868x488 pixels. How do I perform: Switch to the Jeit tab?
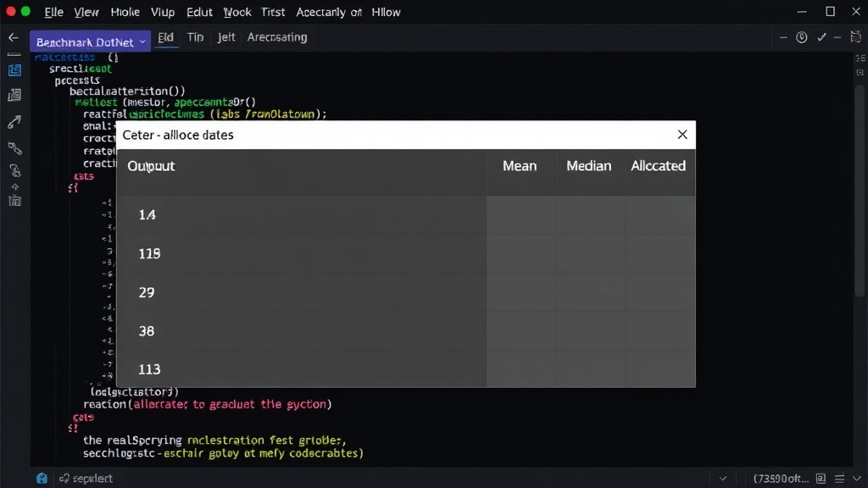[x=225, y=37]
